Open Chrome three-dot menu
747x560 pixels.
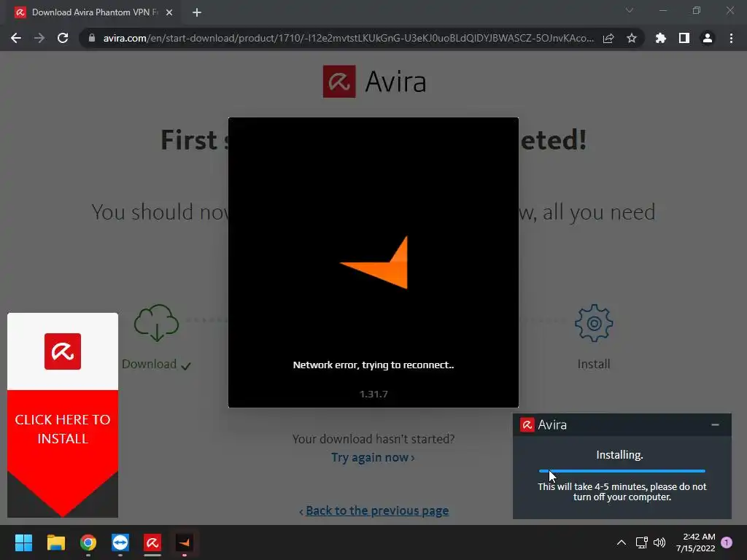pos(731,38)
